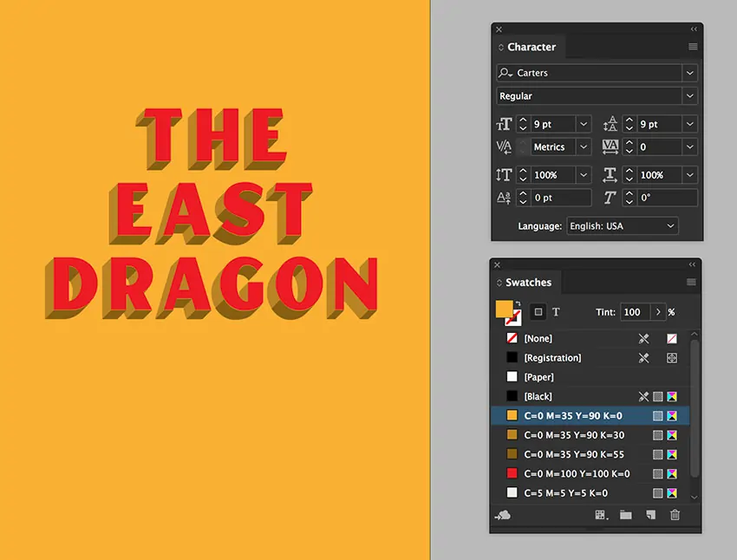Screen dimensions: 737x560
Task: Select the stroke box in Swatches panel
Action: [512, 318]
